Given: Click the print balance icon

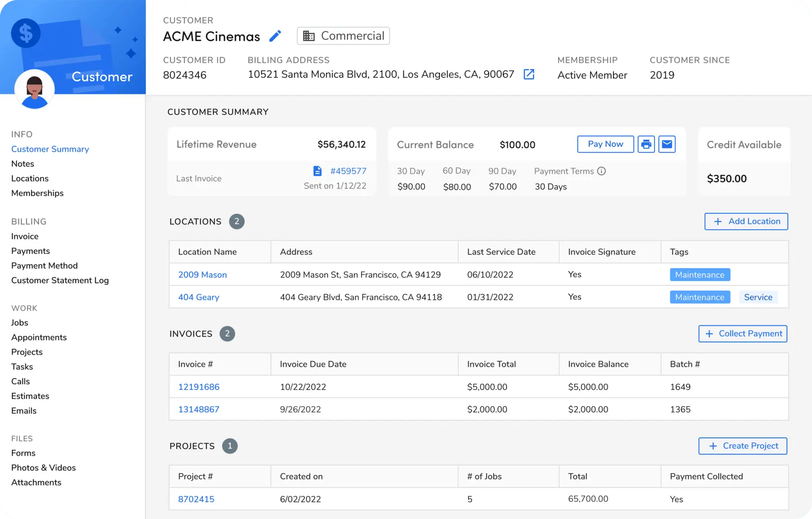Looking at the screenshot, I should pos(646,144).
